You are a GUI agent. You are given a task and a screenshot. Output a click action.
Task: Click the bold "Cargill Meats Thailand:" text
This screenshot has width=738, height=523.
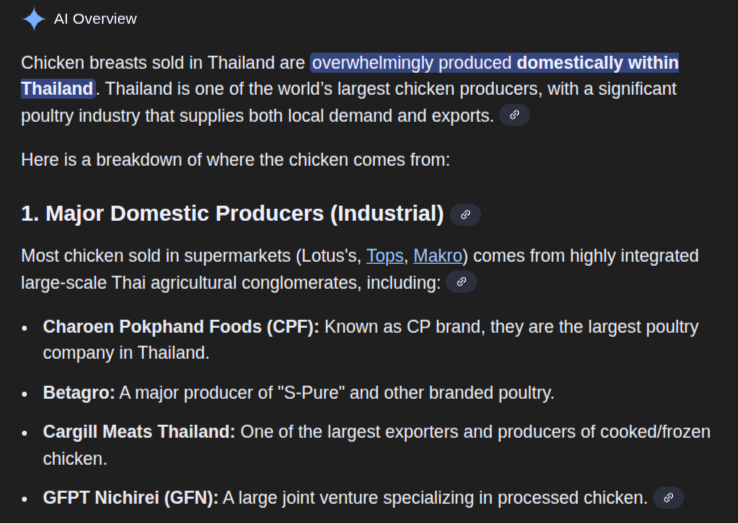[x=139, y=432]
